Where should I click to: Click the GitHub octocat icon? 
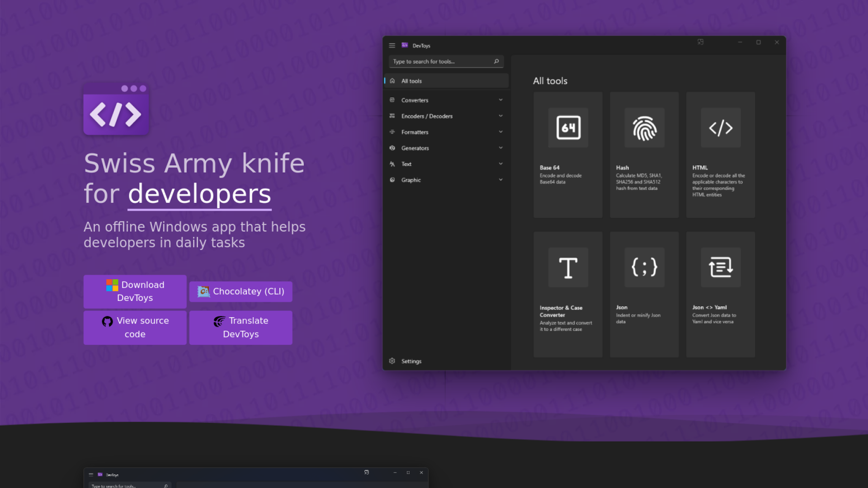click(107, 321)
